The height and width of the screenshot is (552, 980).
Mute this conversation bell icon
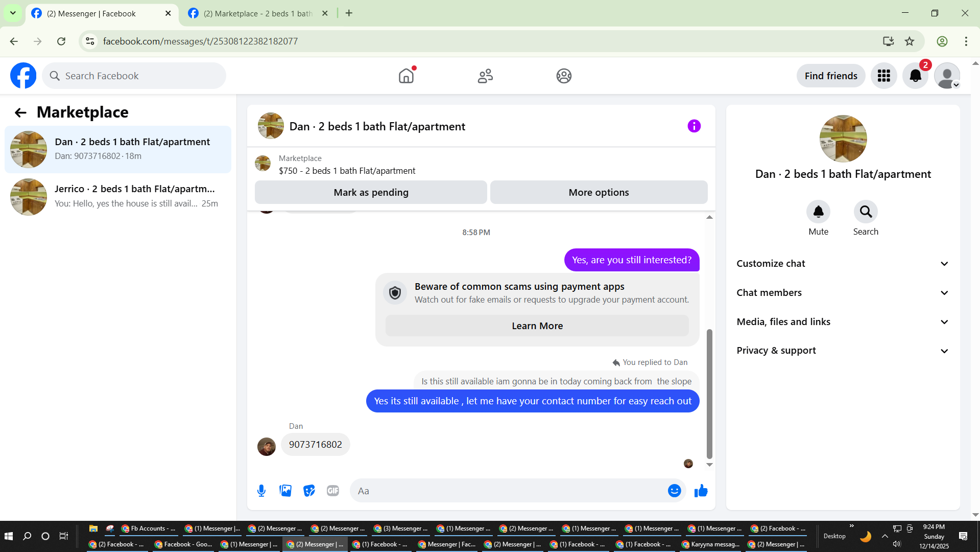818,212
